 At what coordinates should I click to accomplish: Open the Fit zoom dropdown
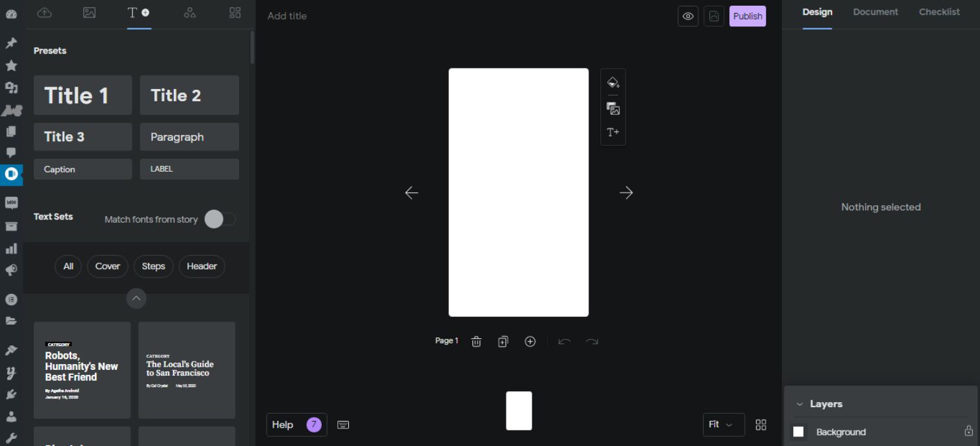pyautogui.click(x=723, y=425)
